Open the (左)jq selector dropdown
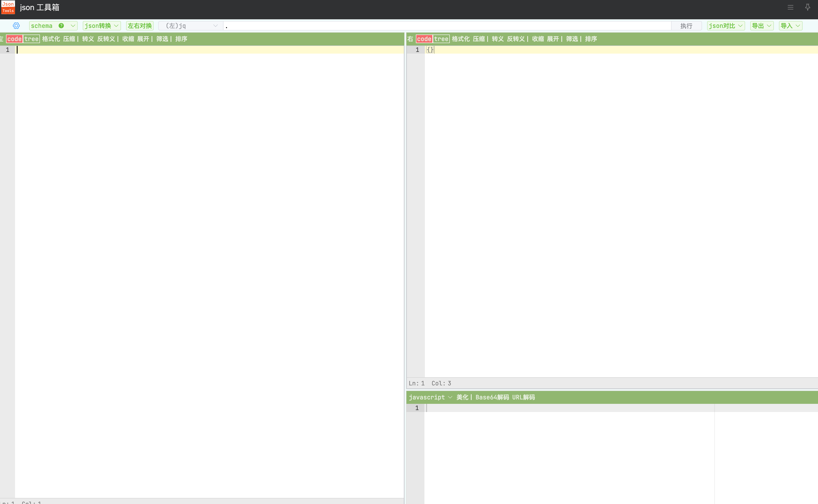The width and height of the screenshot is (818, 504). click(191, 26)
